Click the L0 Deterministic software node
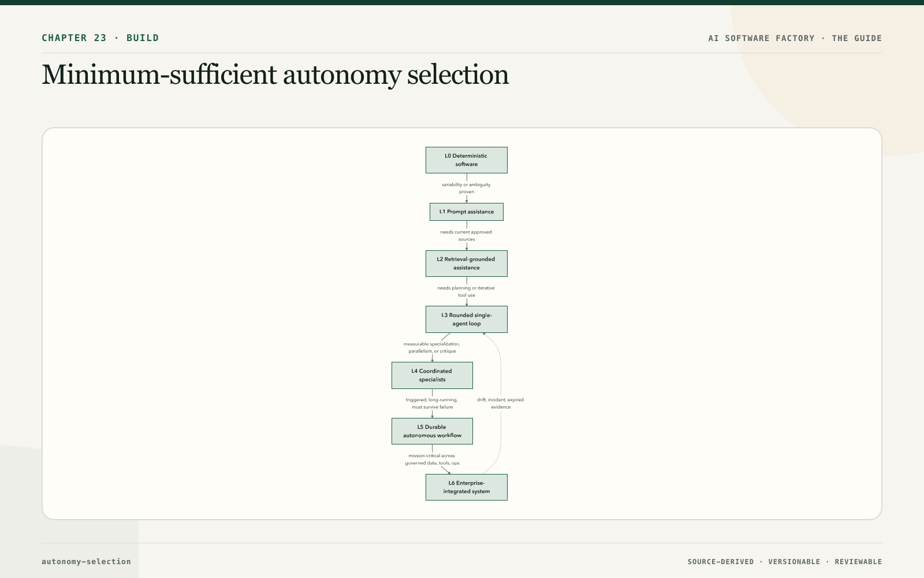 [467, 160]
